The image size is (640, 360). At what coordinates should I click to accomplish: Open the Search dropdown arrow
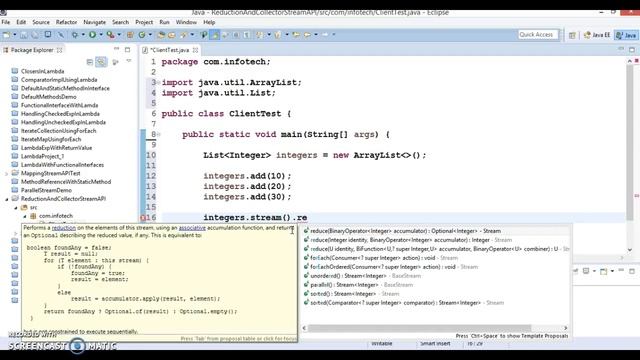192,35
